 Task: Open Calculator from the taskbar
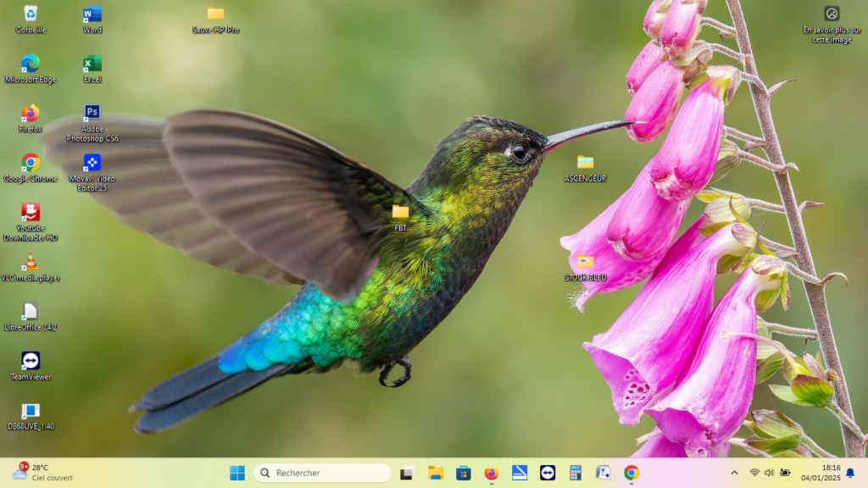click(576, 473)
